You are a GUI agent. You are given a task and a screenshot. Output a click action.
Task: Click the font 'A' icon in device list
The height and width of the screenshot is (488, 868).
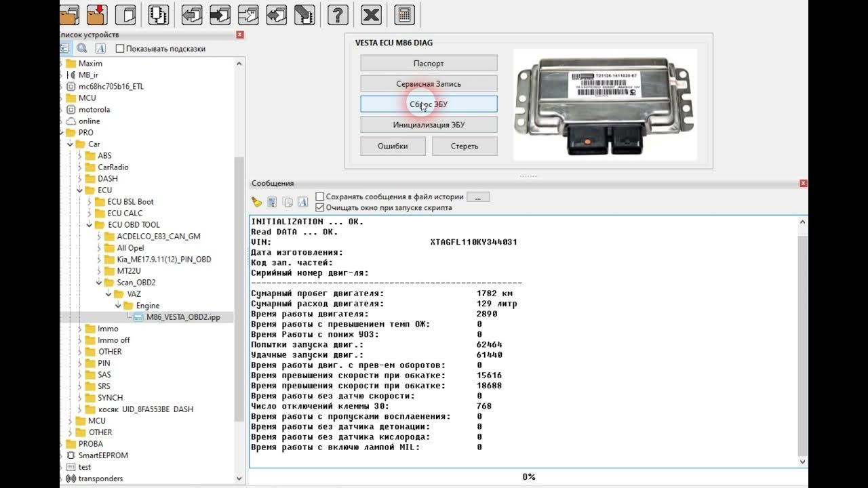[x=100, y=48]
